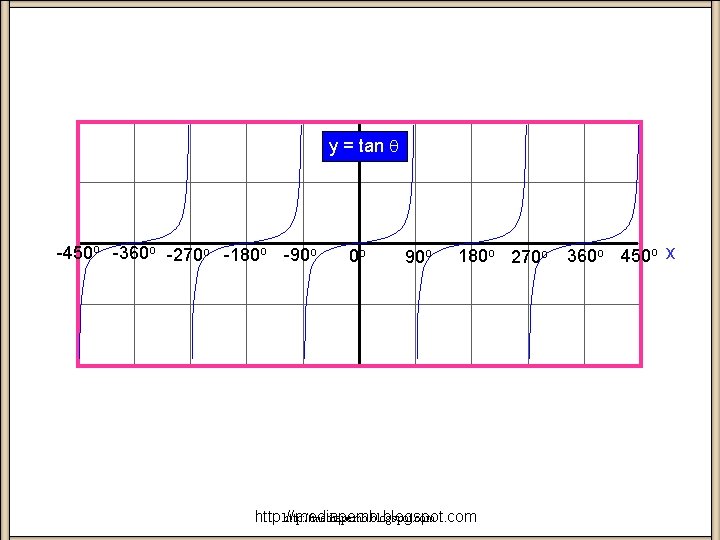Click the 'y = tan θ' blue label
This screenshot has height=540, width=720.
point(365,146)
